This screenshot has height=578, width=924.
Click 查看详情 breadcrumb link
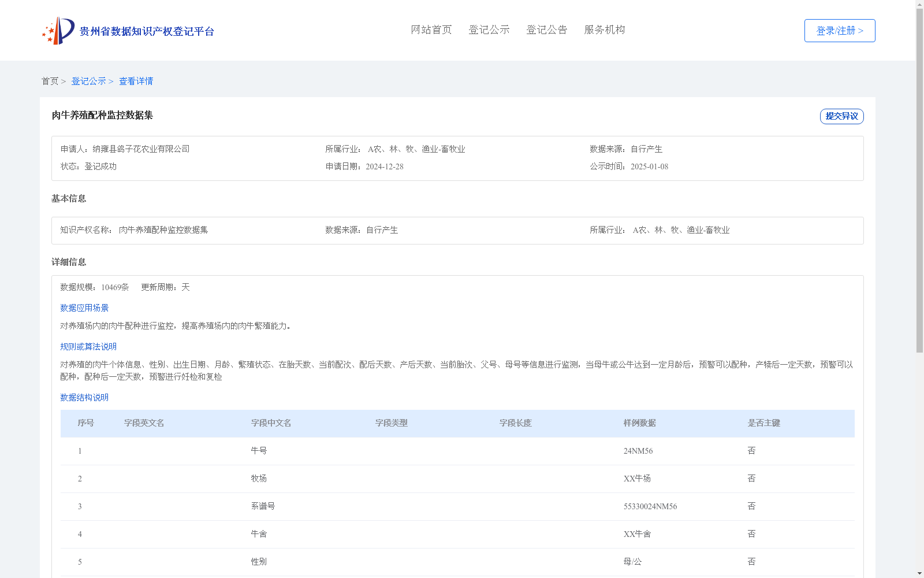coord(136,81)
